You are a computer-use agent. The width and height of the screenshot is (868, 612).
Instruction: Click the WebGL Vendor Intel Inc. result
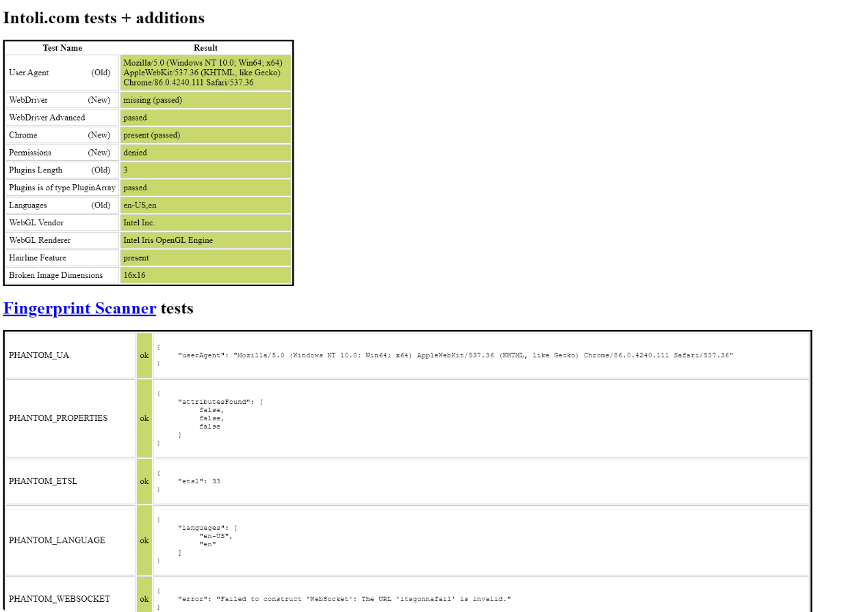pyautogui.click(x=206, y=222)
